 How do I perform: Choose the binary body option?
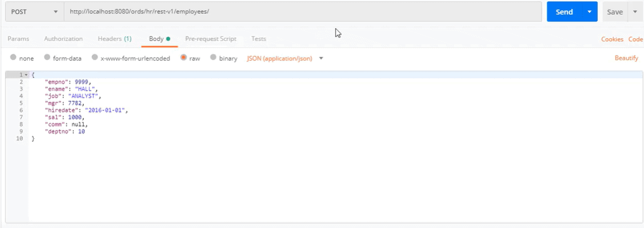click(x=224, y=58)
